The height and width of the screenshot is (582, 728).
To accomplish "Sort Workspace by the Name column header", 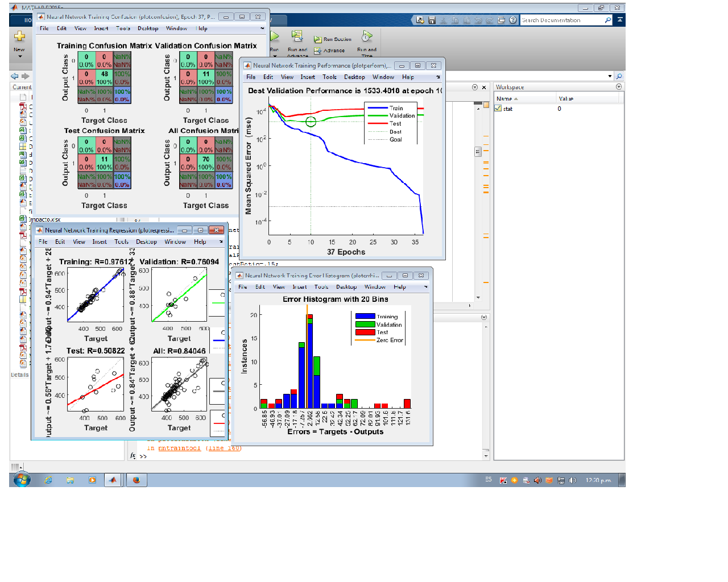I will pos(524,98).
